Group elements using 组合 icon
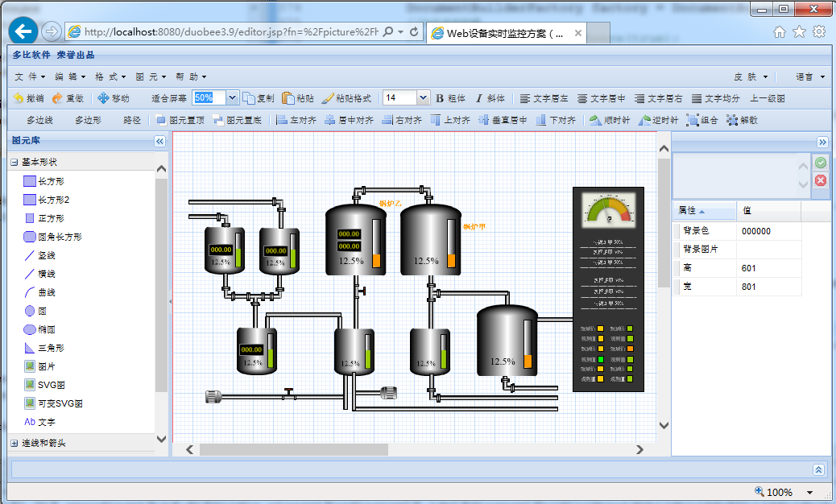The image size is (836, 504). tap(692, 120)
